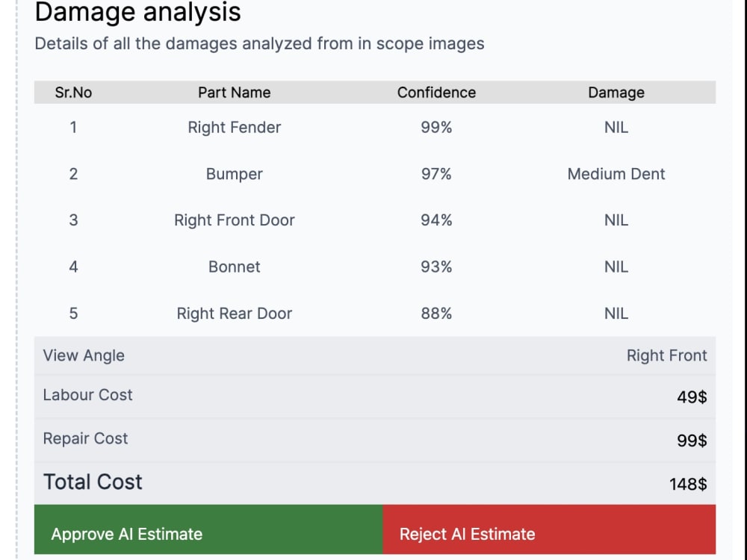Click the Total Cost 148$ amount
Image resolution: width=747 pixels, height=560 pixels.
(688, 485)
